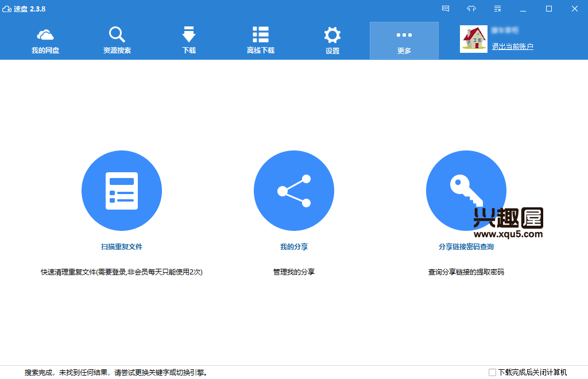
Task: Enable 下载完成后关闭计算机 checkbox
Action: click(492, 372)
